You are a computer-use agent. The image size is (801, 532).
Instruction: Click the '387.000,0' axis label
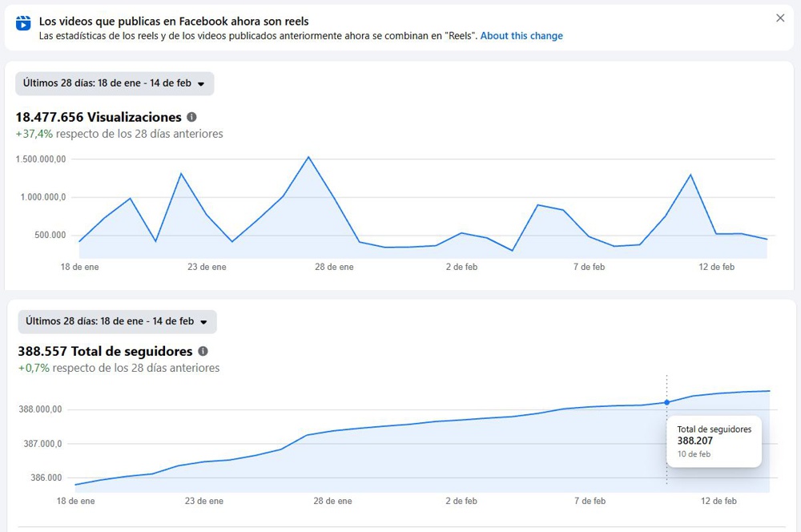(42, 444)
